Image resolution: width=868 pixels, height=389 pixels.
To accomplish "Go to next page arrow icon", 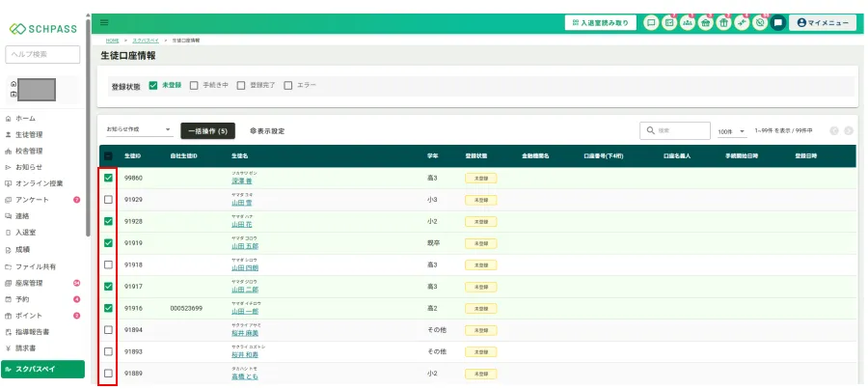I will (849, 130).
